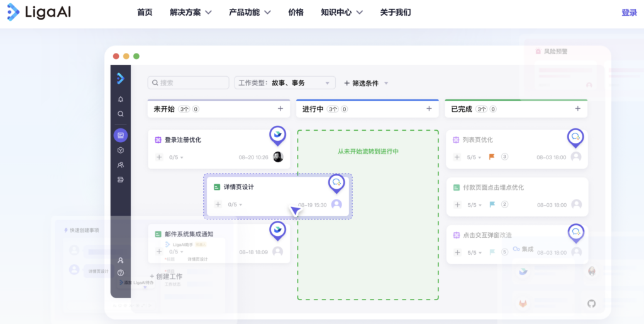Click the assignee avatar on the 详情页设计 card
This screenshot has height=324, width=644.
click(337, 204)
